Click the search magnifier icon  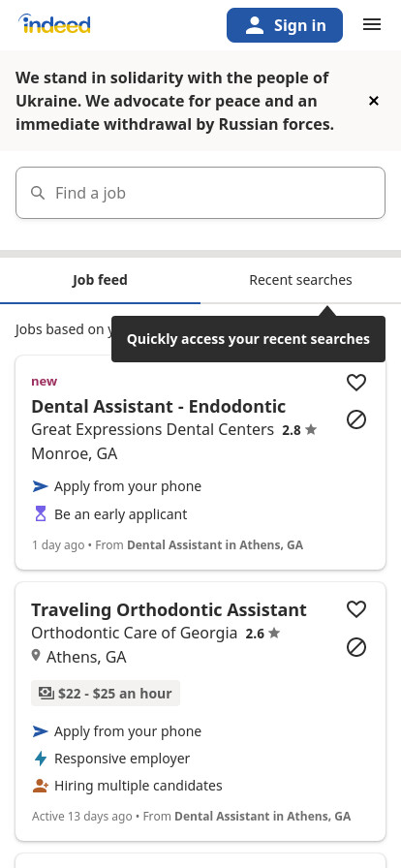pos(38,193)
